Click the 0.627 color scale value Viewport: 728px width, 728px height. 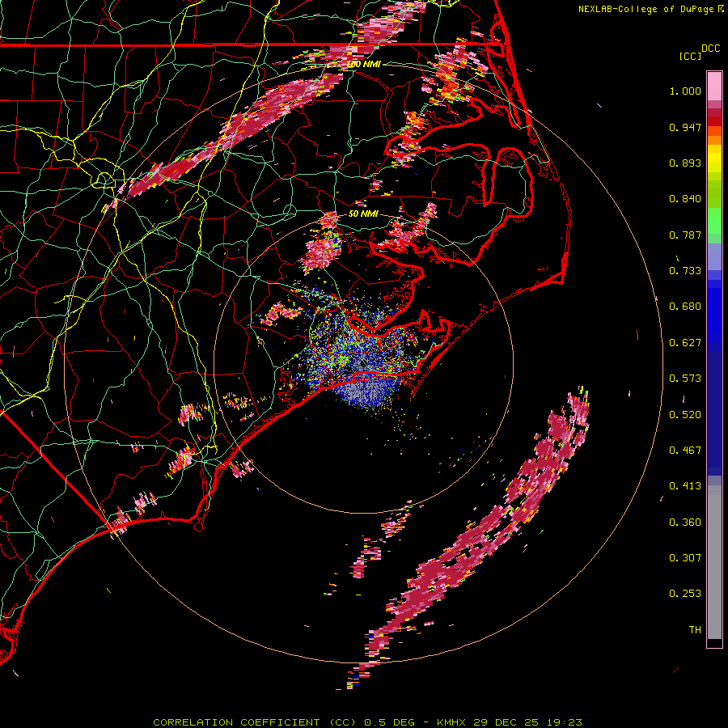coord(685,343)
